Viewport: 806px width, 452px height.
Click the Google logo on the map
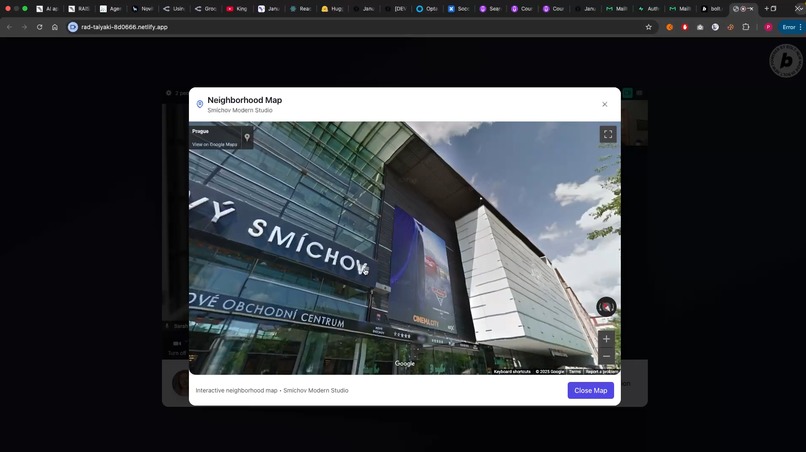point(405,364)
